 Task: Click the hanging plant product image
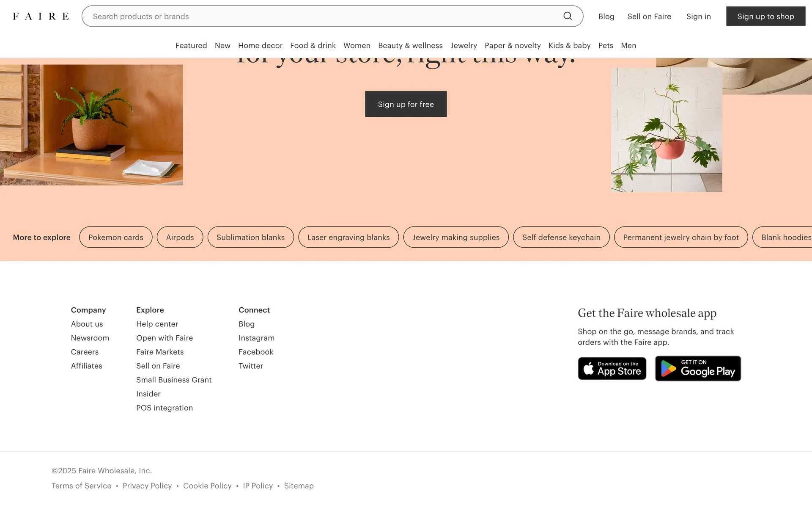(x=667, y=130)
